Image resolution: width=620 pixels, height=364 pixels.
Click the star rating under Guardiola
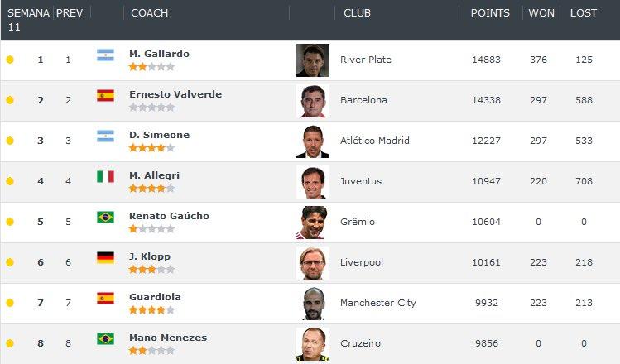(151, 310)
